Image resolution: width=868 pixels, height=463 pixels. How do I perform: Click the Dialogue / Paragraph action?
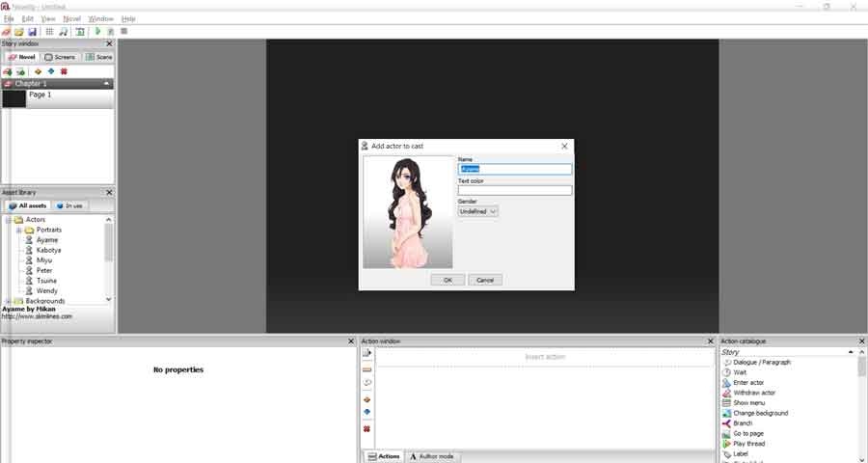[x=756, y=363]
